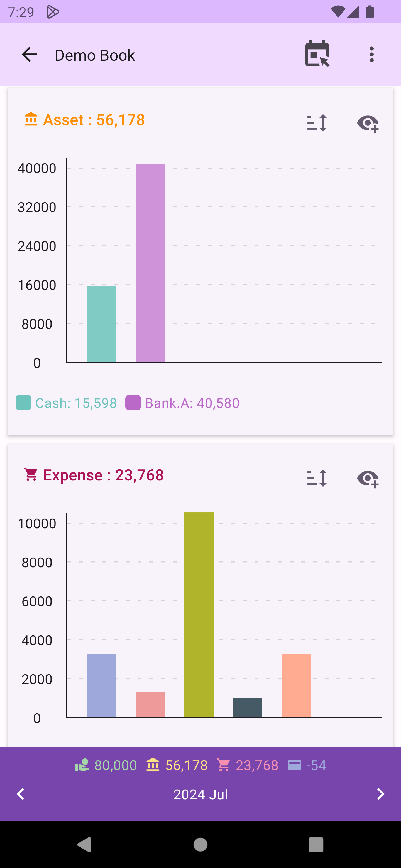Image resolution: width=401 pixels, height=868 pixels.
Task: Click the teal Cash legend swatch
Action: (x=24, y=403)
